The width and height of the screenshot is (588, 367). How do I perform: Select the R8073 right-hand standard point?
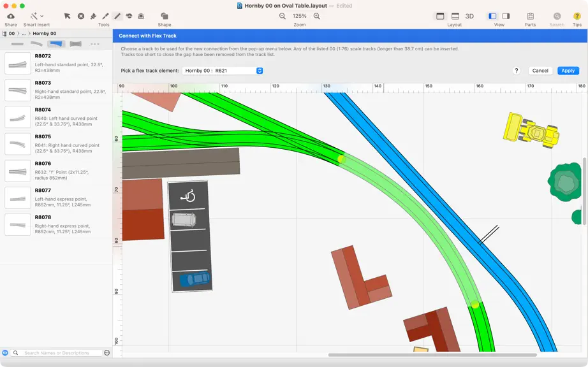[x=56, y=90]
